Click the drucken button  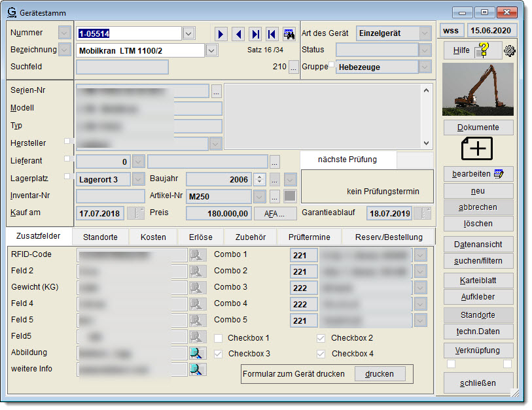(x=380, y=373)
